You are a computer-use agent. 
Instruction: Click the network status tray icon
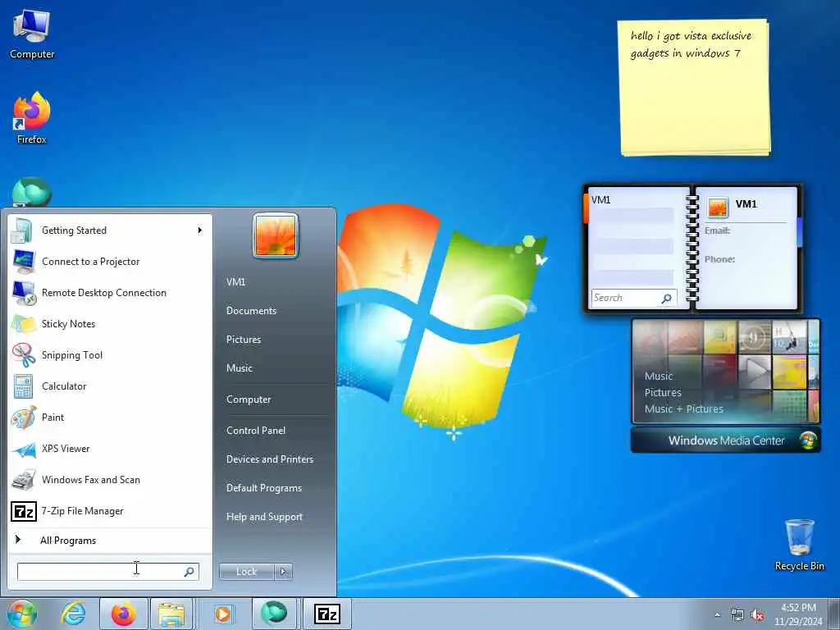(737, 615)
